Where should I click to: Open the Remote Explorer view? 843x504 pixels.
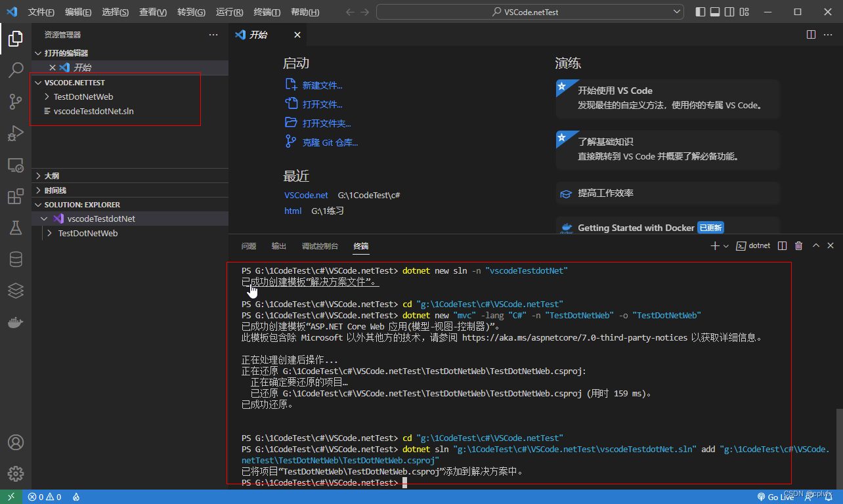click(x=16, y=165)
